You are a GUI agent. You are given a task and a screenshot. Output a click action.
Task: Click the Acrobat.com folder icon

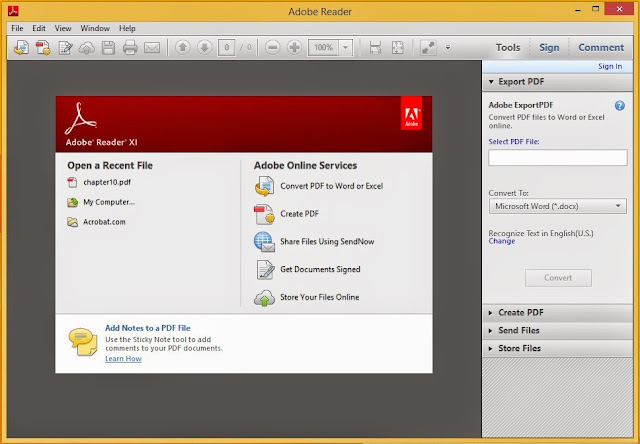point(72,222)
